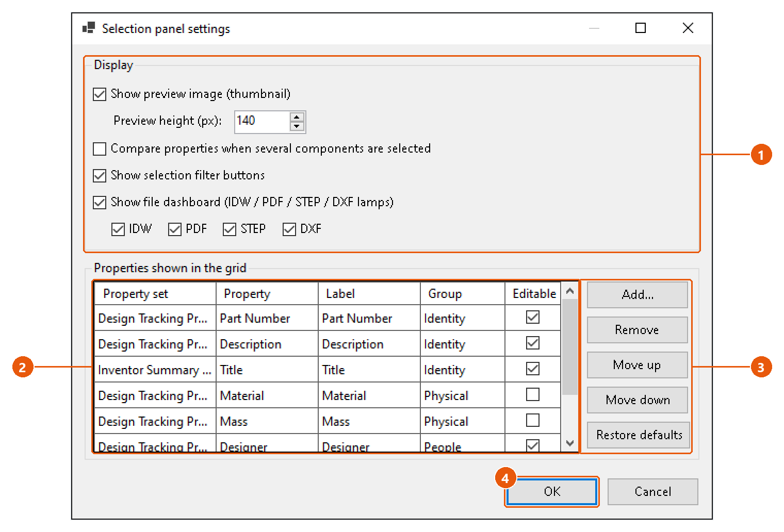Uncheck the DXF lamp checkbox

[x=289, y=229]
